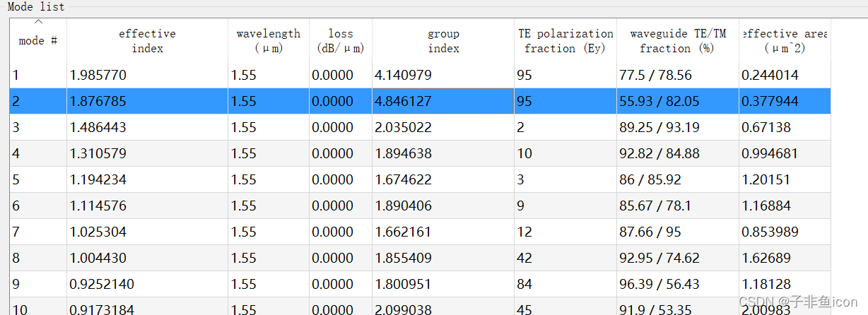
Task: Click group index 2.099038 cell
Action: pyautogui.click(x=443, y=307)
